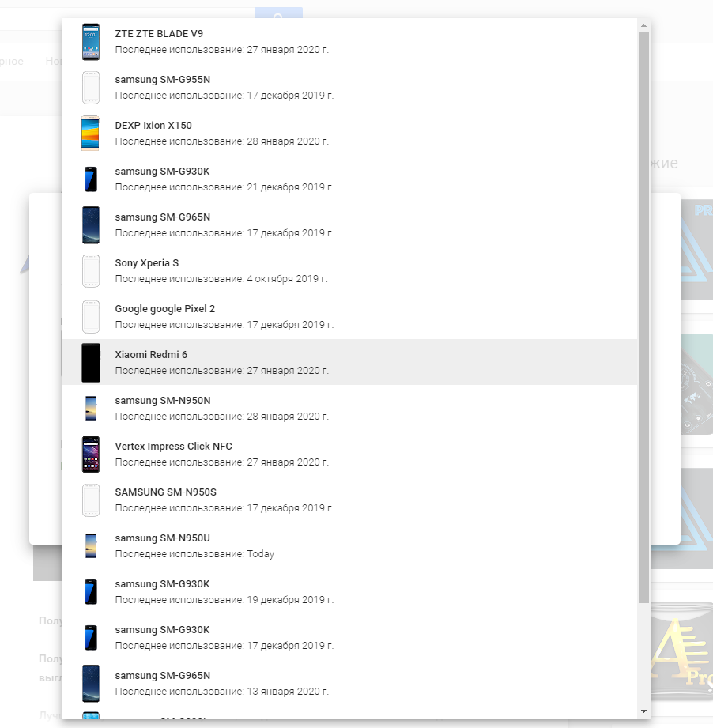The width and height of the screenshot is (713, 728).
Task: Click the Vertex Impress Click NFC phone image
Action: pos(91,455)
